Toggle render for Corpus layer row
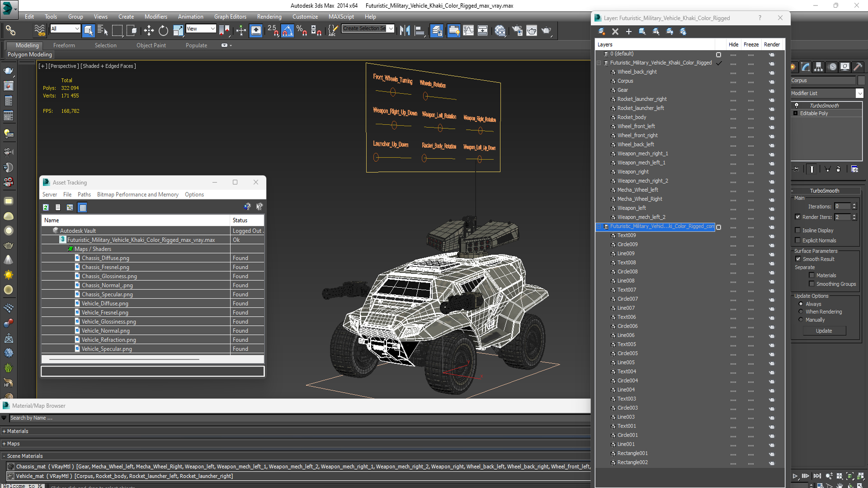The height and width of the screenshot is (488, 868). (x=772, y=82)
